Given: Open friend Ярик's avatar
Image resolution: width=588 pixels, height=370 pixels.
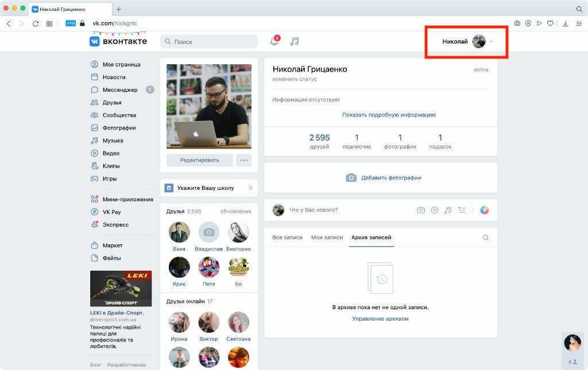Looking at the screenshot, I should 179,267.
